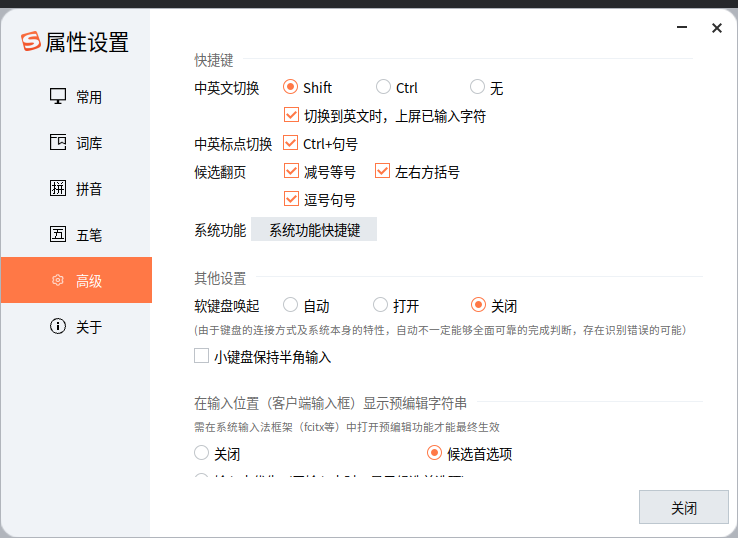
Task: Click the gear icon beside 高级
Action: (x=57, y=280)
